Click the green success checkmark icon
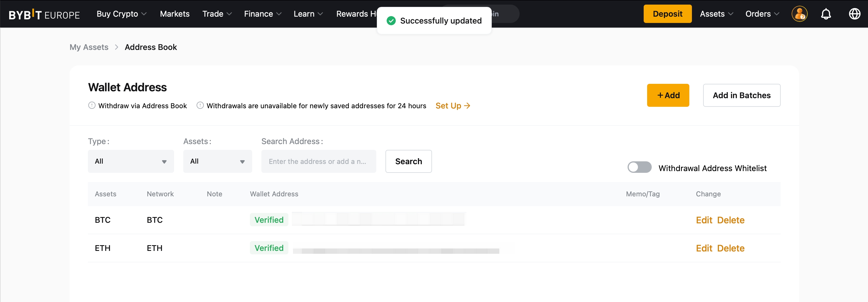Image resolution: width=868 pixels, height=302 pixels. point(391,21)
